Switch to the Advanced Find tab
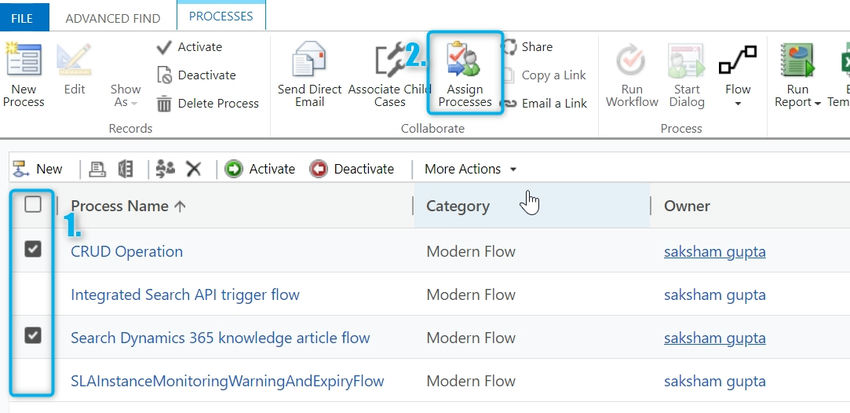 click(112, 18)
